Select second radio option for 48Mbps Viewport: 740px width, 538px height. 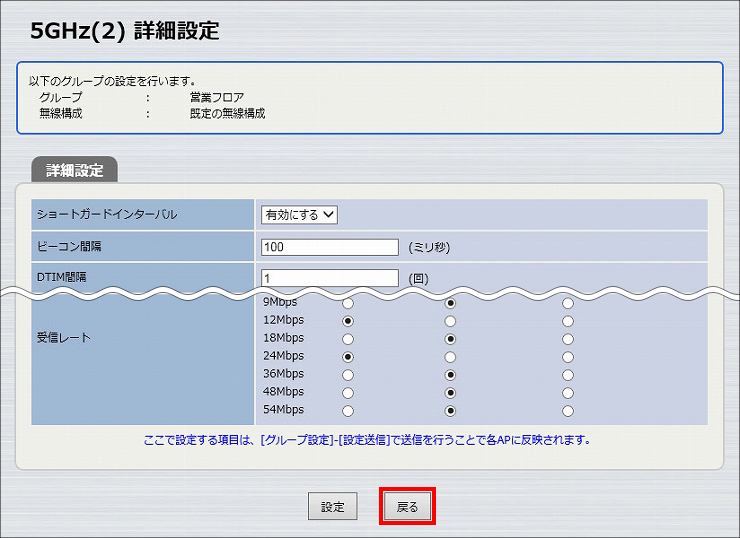(450, 393)
